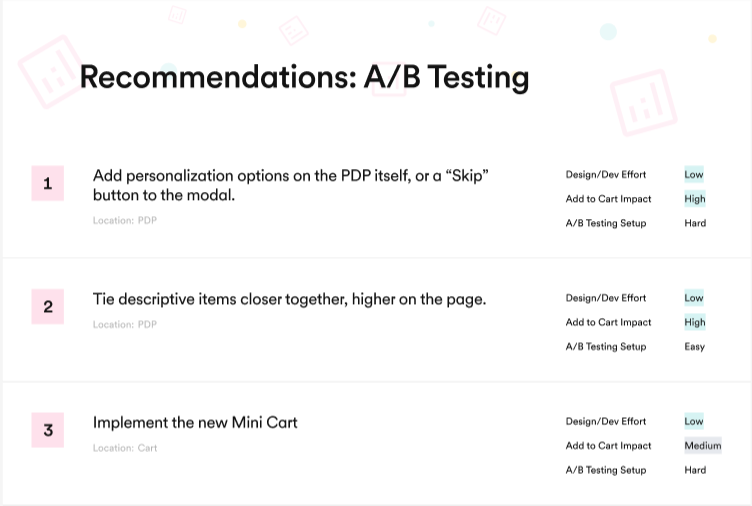Click 'Implement the new Mini Cart' text
752x506 pixels.
(195, 423)
